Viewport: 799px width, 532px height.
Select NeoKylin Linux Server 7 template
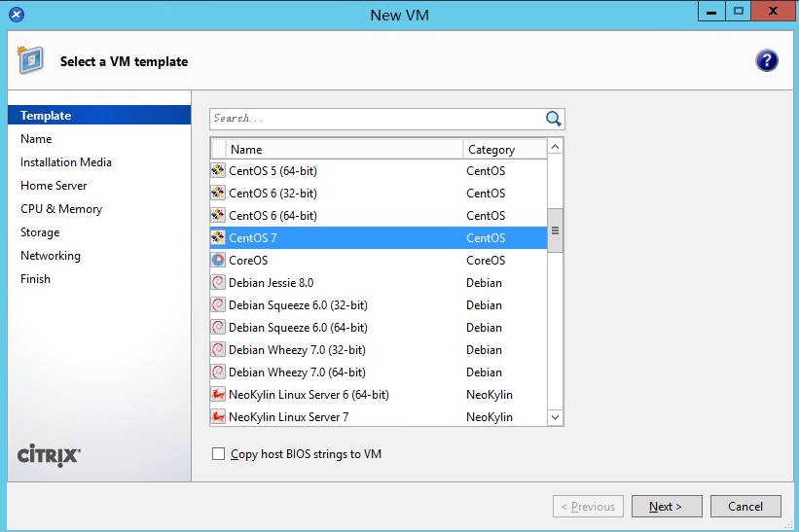[x=379, y=417]
